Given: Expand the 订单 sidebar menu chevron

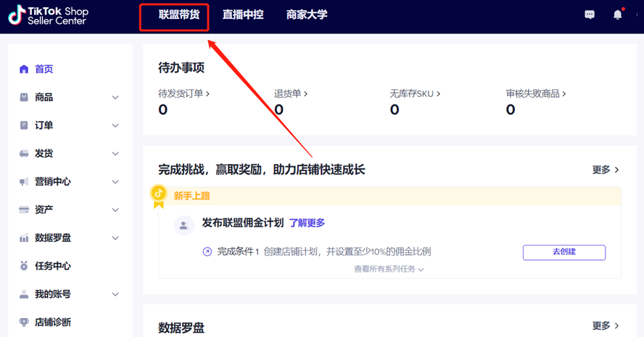Looking at the screenshot, I should (x=115, y=126).
